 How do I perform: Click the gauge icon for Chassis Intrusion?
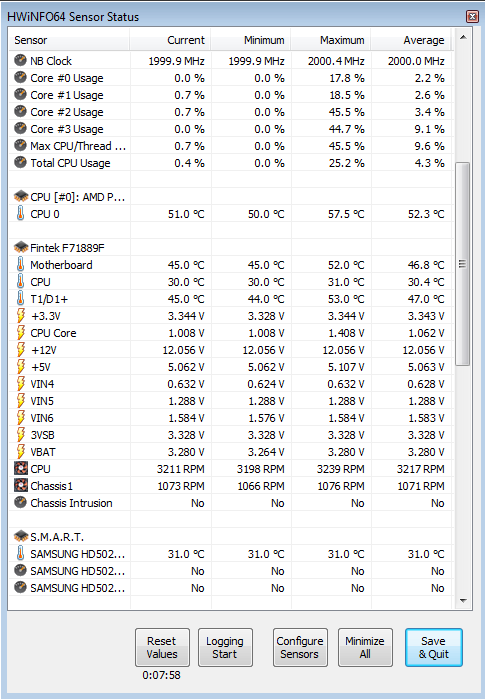(x=21, y=502)
